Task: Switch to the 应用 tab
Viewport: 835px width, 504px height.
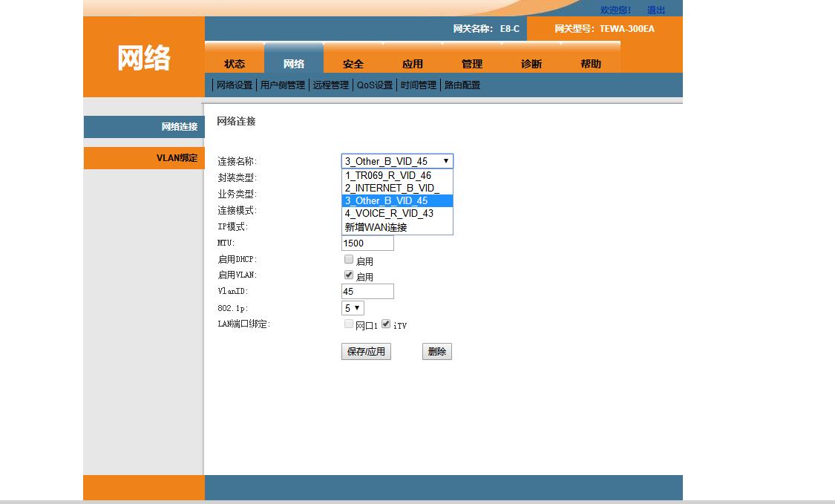Action: pyautogui.click(x=413, y=64)
